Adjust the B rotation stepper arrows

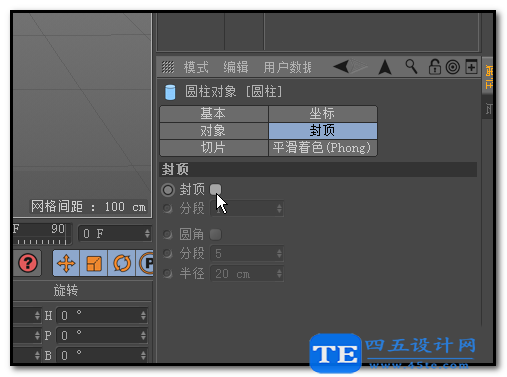[x=143, y=355]
